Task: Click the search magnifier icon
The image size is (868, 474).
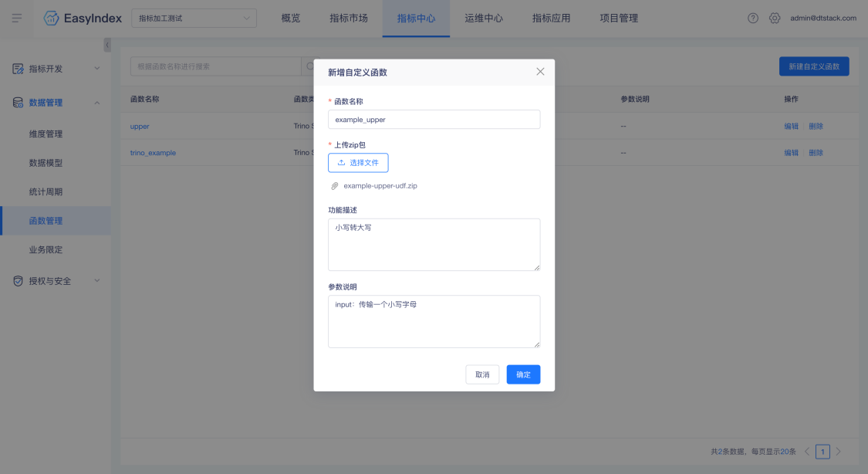Action: click(309, 66)
